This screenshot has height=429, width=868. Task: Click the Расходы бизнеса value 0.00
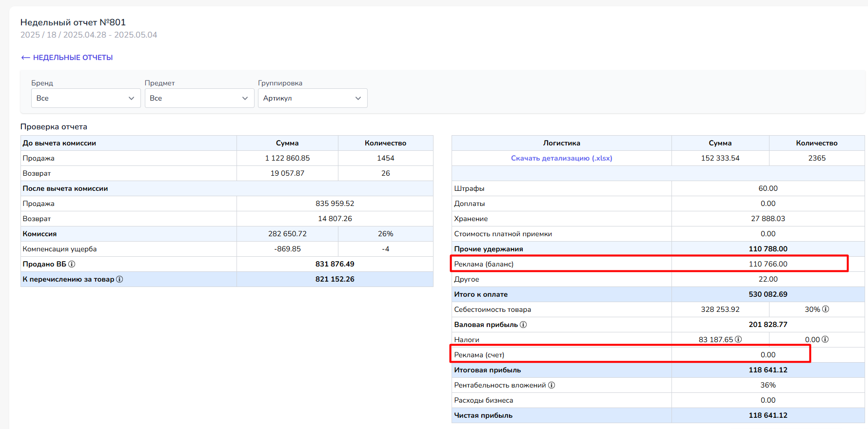(x=768, y=400)
